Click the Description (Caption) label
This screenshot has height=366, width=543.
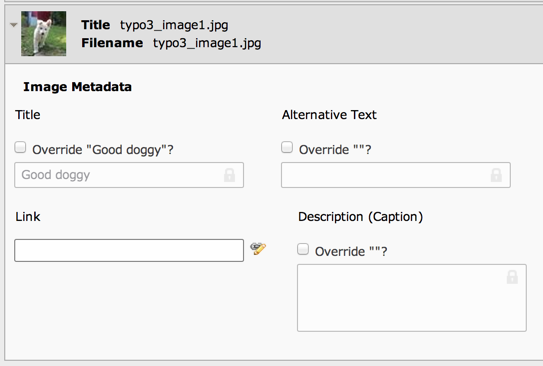[x=360, y=217]
